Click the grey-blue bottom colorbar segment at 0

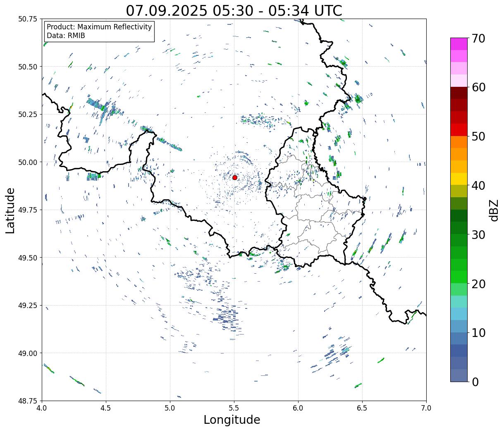459,375
